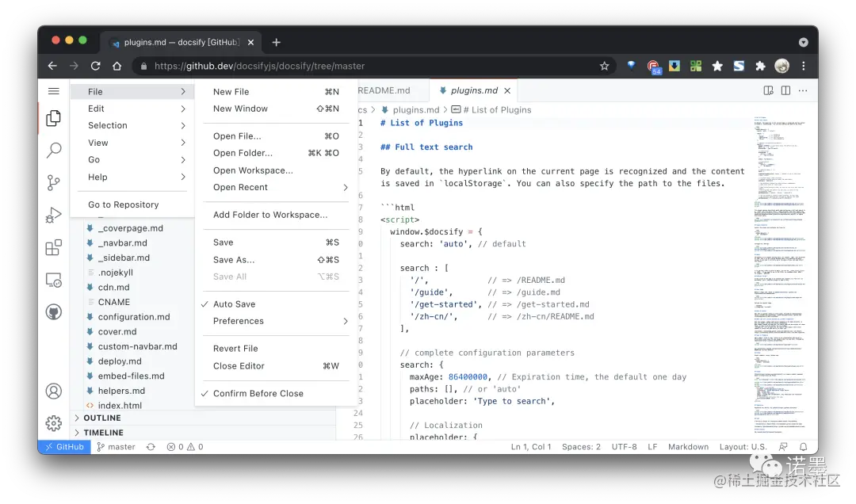Open the GitHub view in activity bar

[54, 312]
